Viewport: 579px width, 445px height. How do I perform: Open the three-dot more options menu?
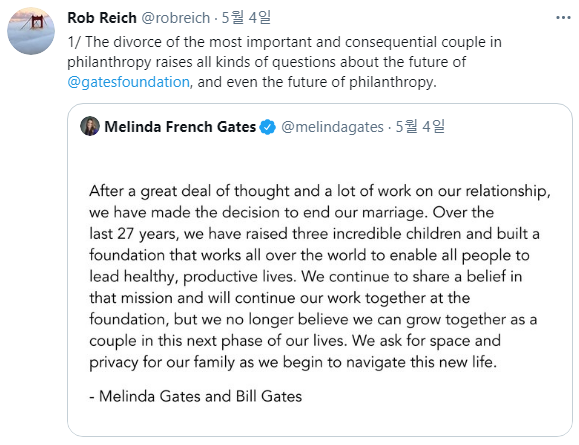[563, 18]
